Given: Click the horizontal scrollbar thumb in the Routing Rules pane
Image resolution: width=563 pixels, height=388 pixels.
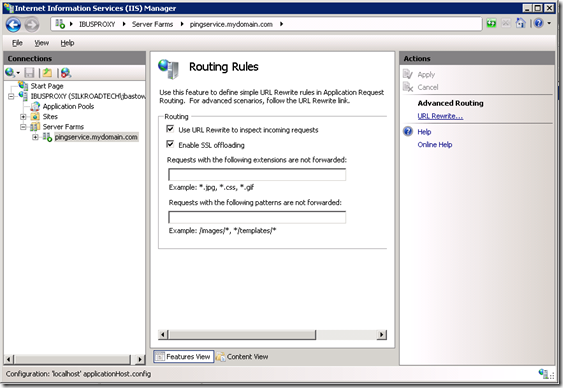Looking at the screenshot, I should point(242,335).
